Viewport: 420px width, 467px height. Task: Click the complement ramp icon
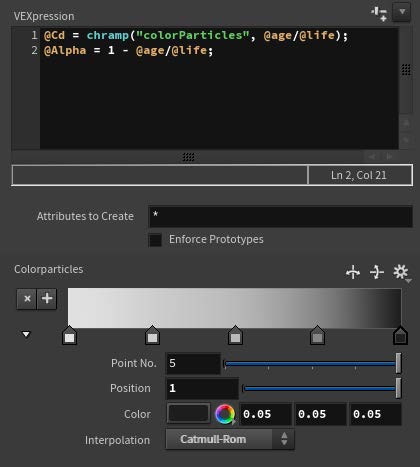tap(377, 272)
